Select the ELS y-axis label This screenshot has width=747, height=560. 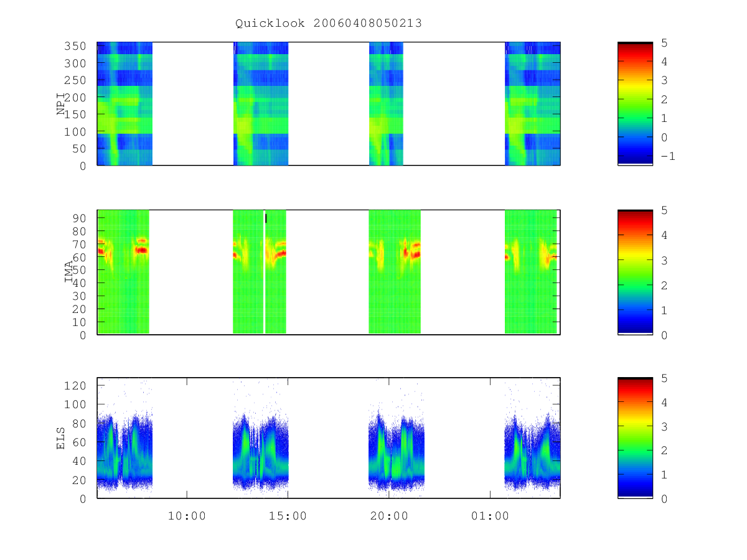61,438
